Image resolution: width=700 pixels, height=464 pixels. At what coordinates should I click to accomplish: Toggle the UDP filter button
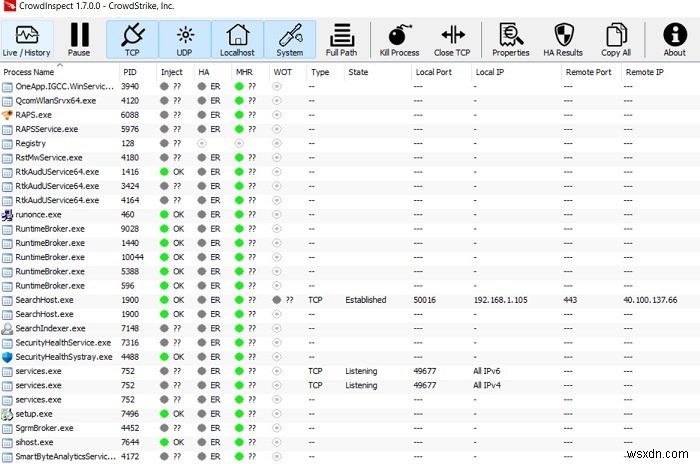pos(184,40)
